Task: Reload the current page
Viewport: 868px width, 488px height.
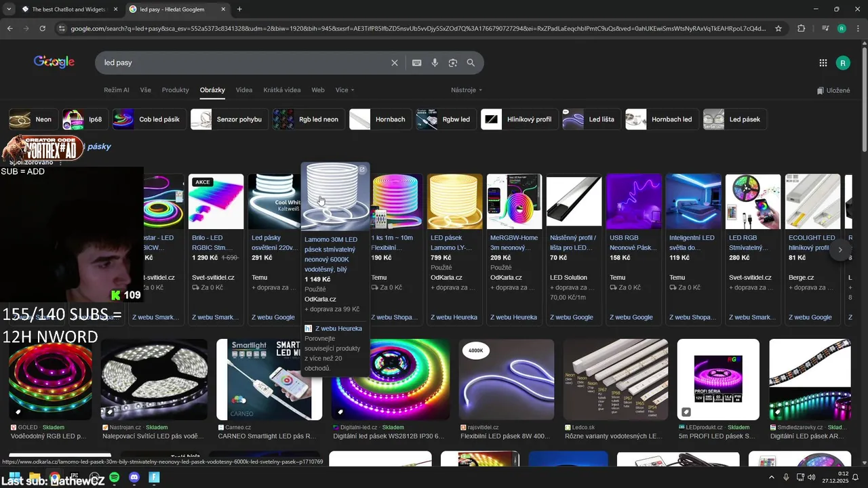Action: [42, 28]
